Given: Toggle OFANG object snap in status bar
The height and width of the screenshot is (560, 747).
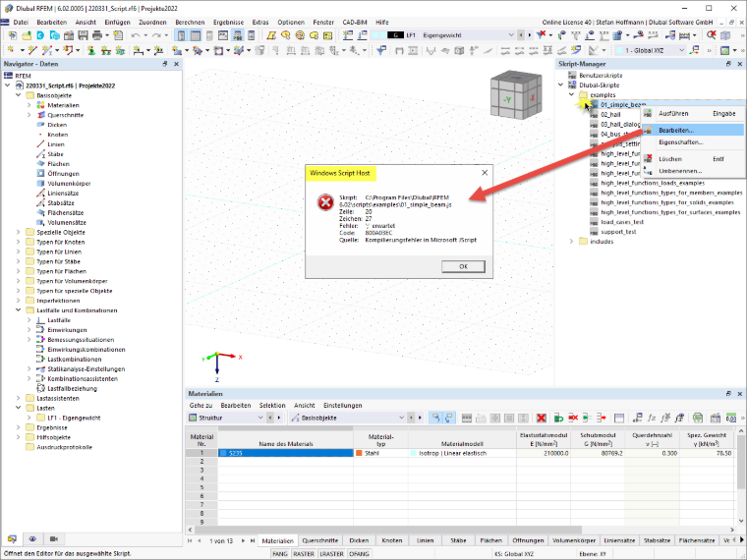Looking at the screenshot, I should [x=359, y=554].
